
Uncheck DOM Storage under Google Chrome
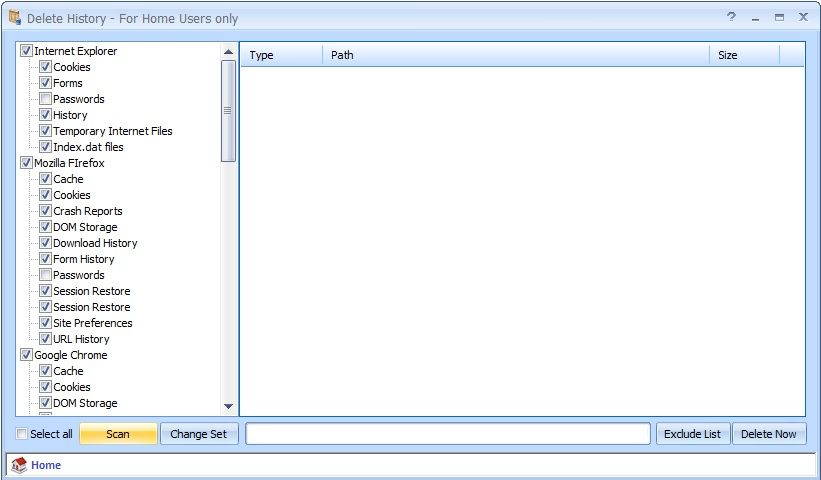coord(45,403)
